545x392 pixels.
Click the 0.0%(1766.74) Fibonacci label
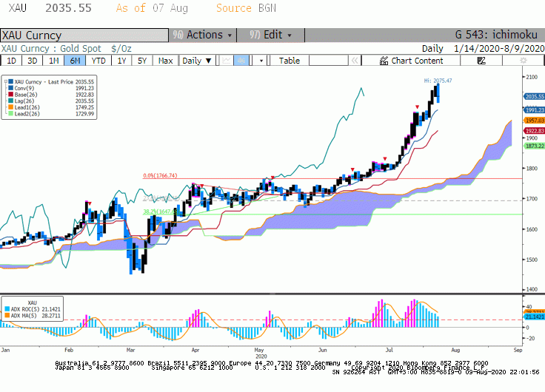(x=160, y=176)
